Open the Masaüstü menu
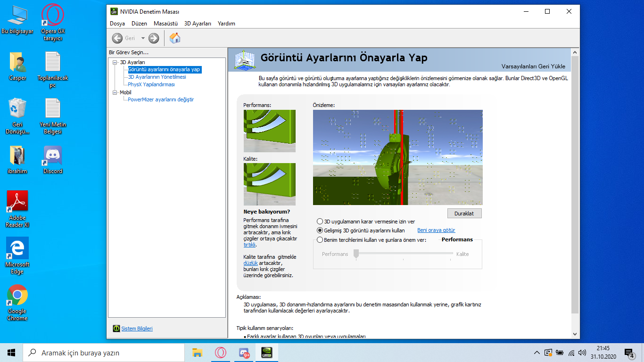 click(165, 24)
